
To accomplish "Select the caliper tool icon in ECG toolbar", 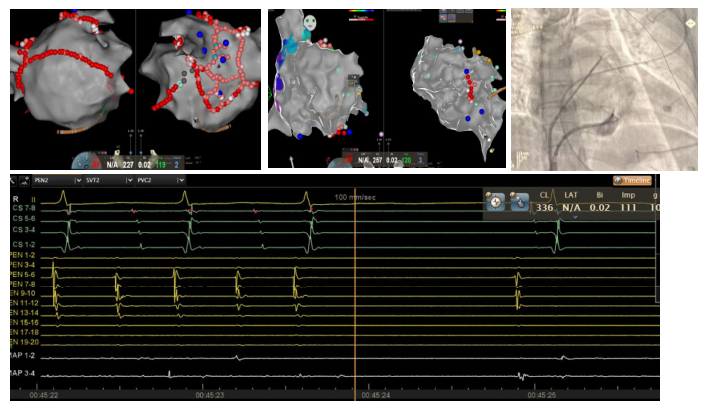I will coord(13,180).
